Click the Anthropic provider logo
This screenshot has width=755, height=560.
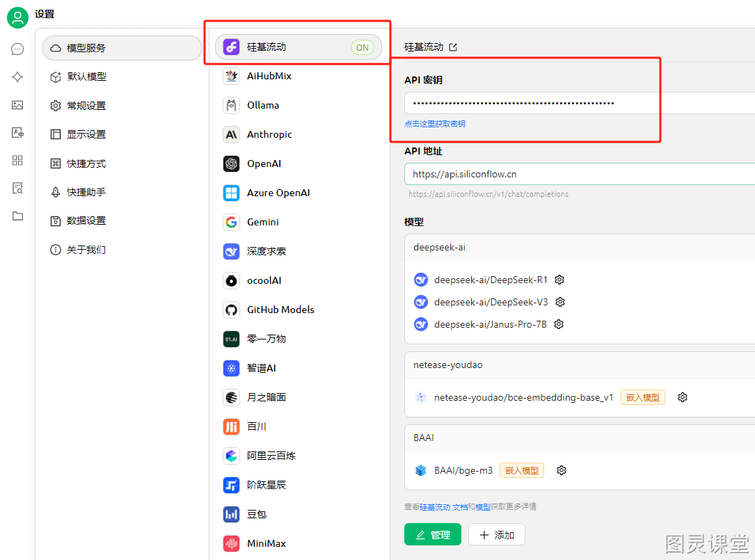231,134
